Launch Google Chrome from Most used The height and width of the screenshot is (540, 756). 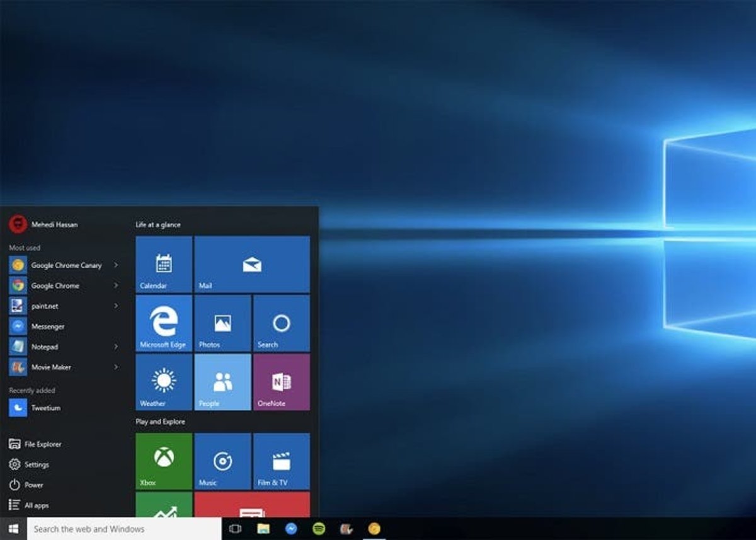coord(64,285)
